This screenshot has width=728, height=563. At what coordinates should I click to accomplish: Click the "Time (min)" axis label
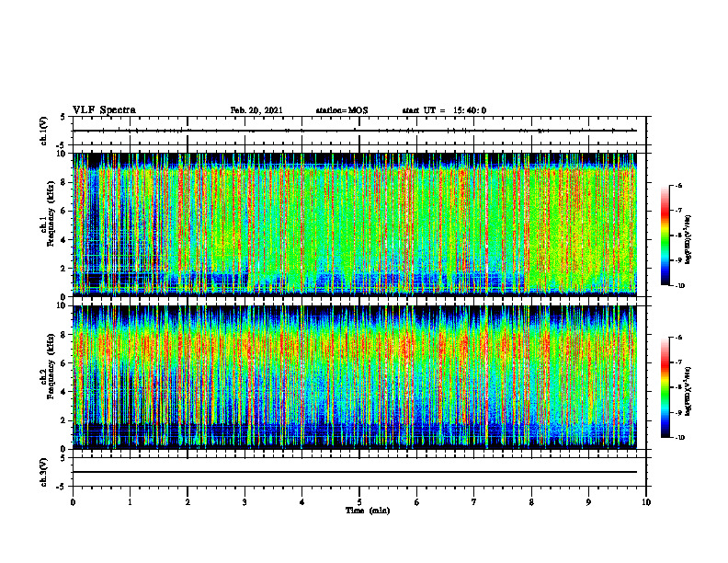click(368, 511)
